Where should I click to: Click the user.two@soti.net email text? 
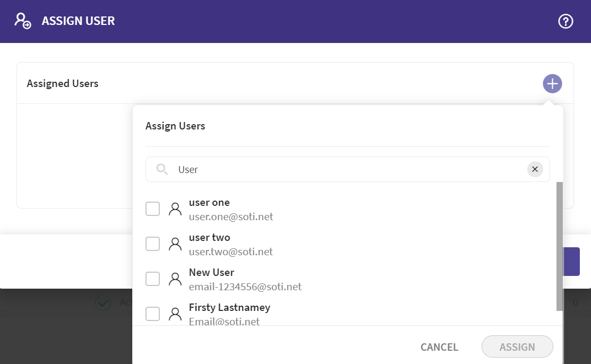click(x=230, y=252)
